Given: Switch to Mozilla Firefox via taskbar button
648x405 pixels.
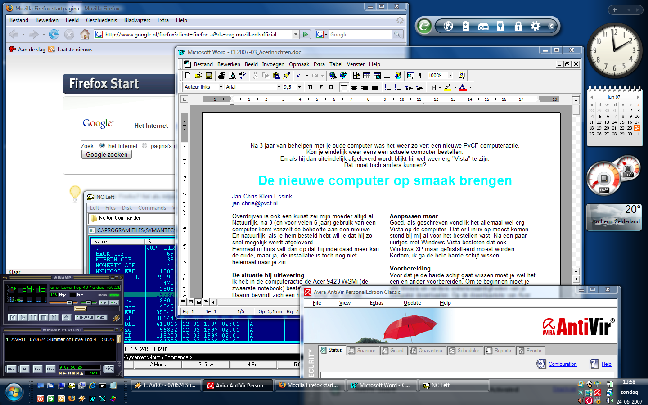Looking at the screenshot, I should click(x=309, y=386).
